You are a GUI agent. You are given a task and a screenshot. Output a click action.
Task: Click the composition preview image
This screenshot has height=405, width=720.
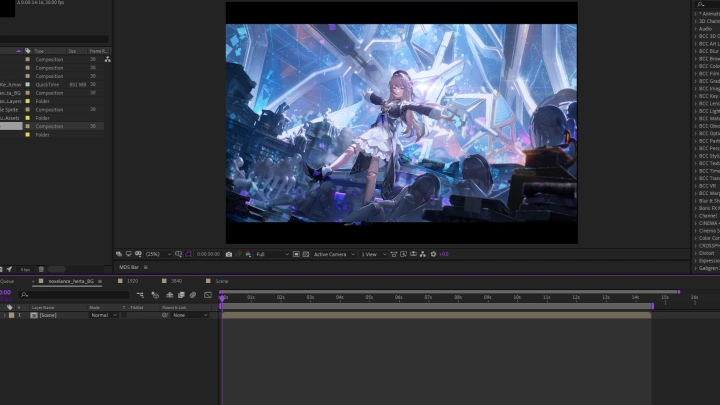401,123
